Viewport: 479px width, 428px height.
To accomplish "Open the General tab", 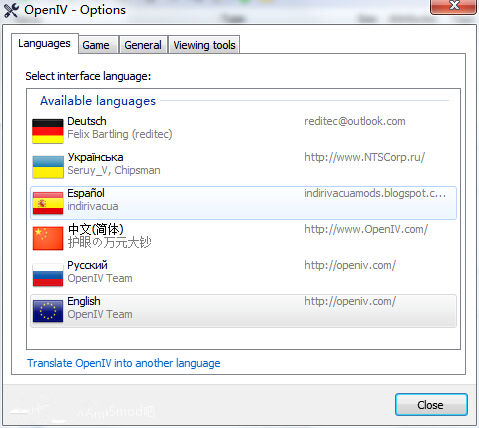I will point(143,45).
